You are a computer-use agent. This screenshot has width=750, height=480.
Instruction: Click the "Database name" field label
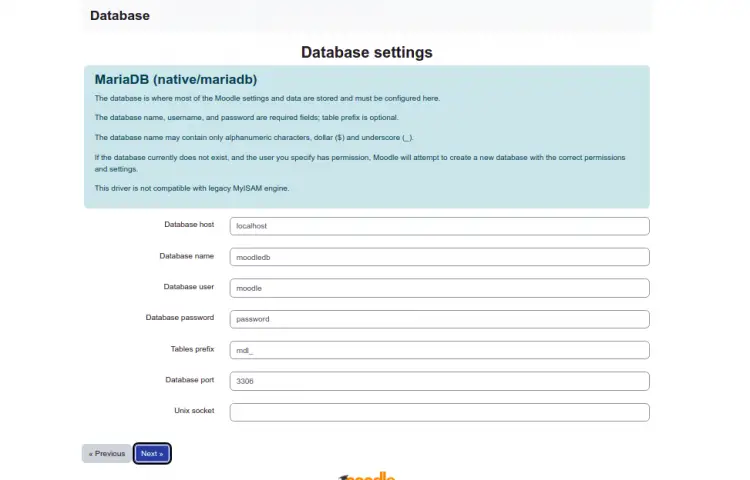[x=187, y=256]
